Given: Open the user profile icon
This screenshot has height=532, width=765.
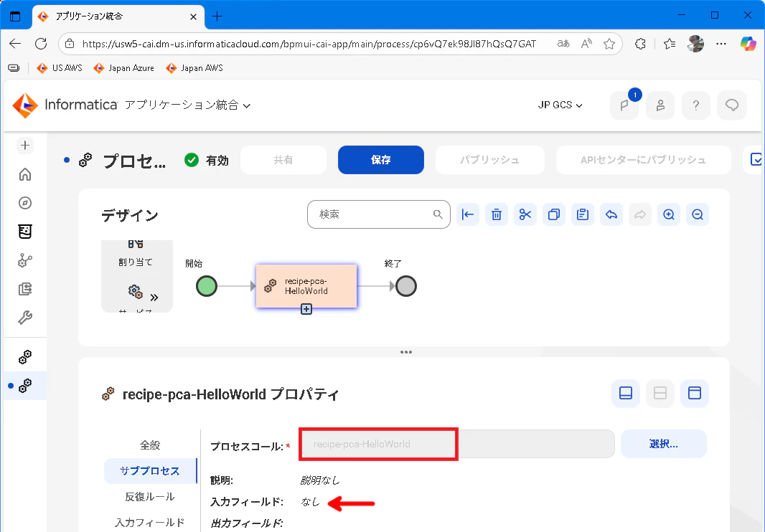Looking at the screenshot, I should [660, 105].
